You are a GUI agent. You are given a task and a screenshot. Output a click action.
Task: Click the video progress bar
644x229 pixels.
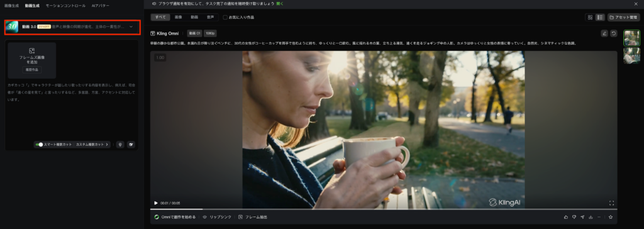pos(383,209)
